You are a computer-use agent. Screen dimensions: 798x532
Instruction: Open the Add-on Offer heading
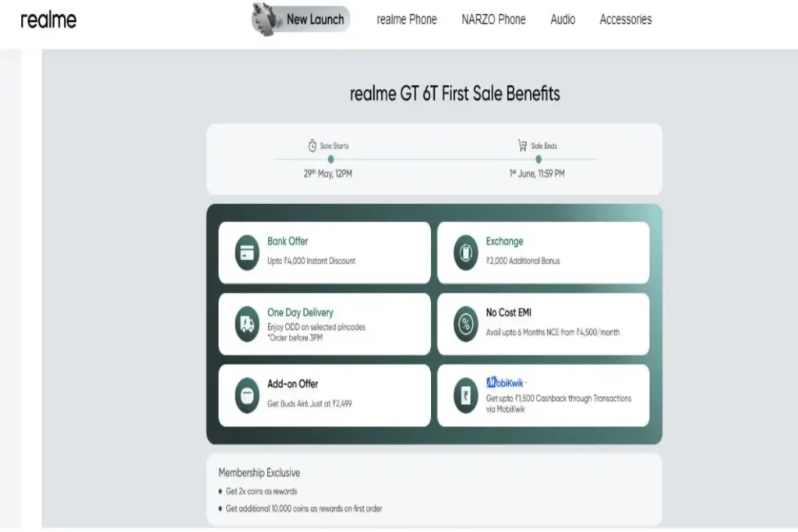293,383
